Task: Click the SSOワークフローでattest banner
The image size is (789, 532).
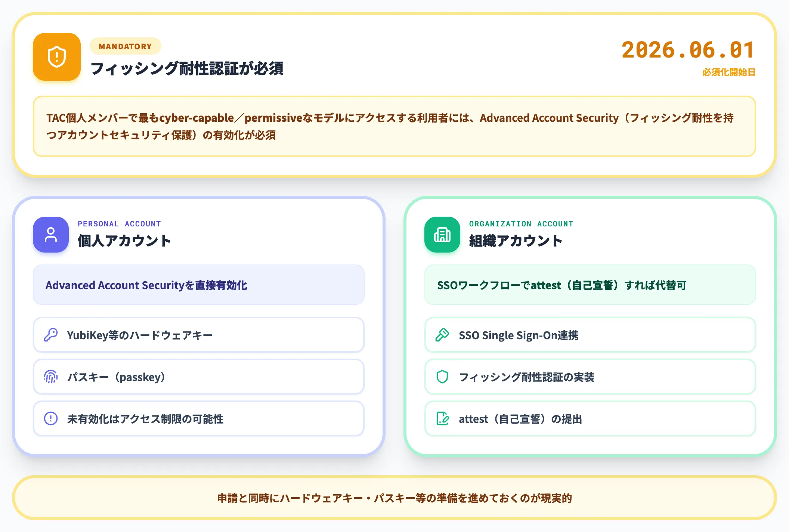Action: pos(590,285)
